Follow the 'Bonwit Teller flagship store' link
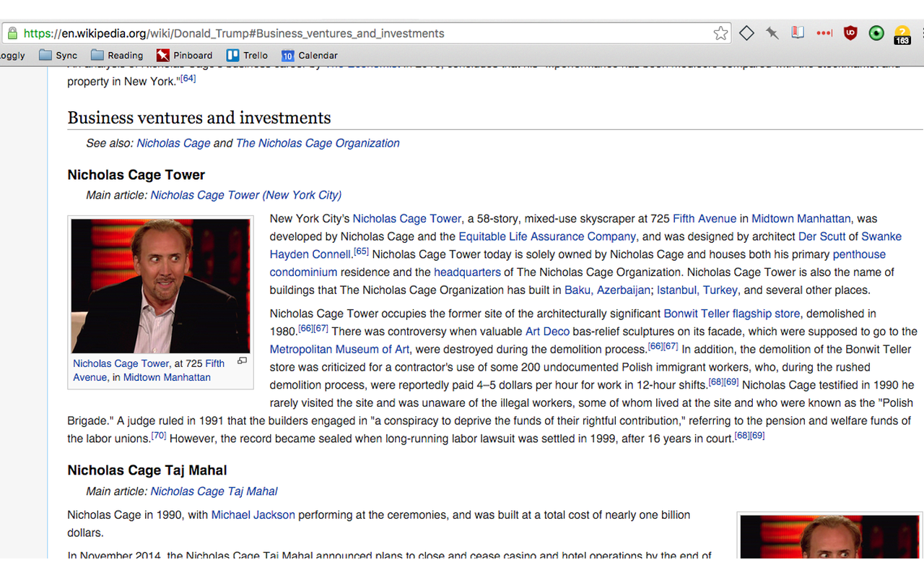924x578 pixels. point(732,314)
